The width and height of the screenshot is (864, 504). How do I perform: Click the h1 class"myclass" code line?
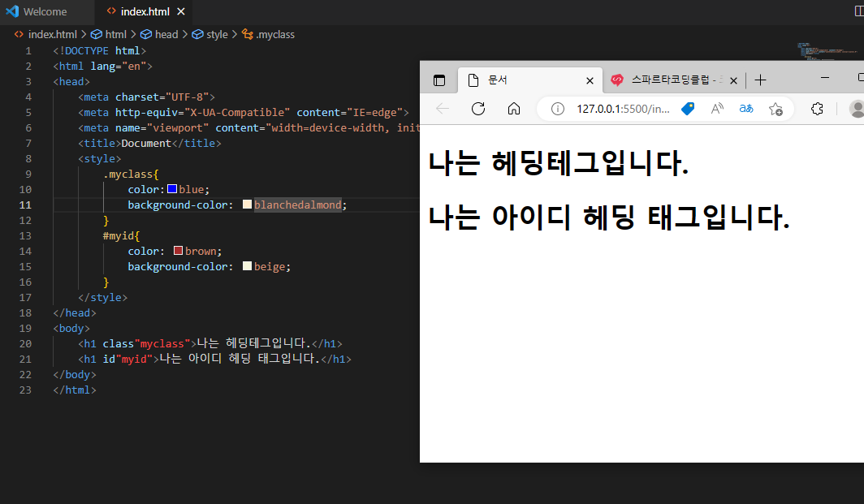click(210, 344)
